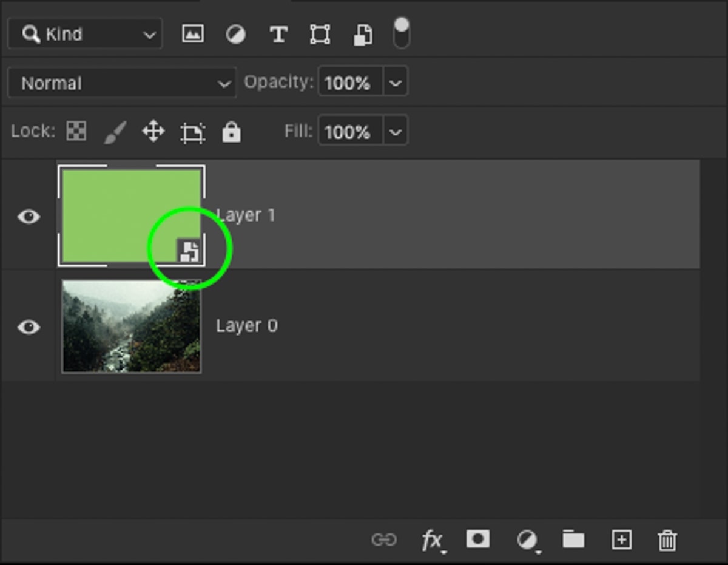Screen dimensions: 728x565
Task: Filter for adjustment layers icon
Action: [235, 35]
